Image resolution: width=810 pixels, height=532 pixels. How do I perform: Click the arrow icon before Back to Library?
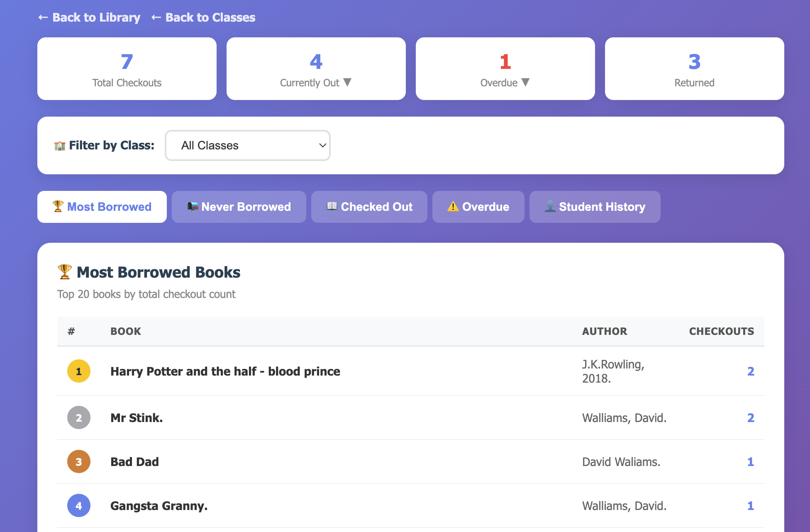42,17
